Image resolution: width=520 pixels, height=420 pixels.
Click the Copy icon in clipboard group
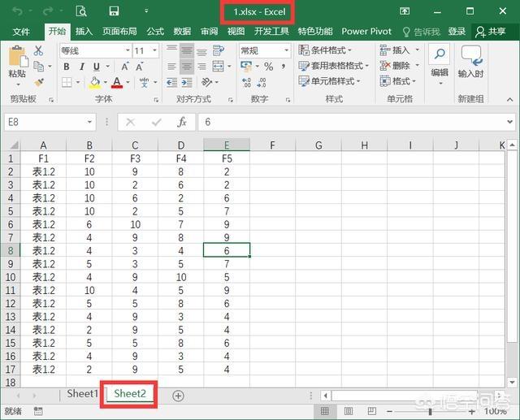(x=39, y=67)
